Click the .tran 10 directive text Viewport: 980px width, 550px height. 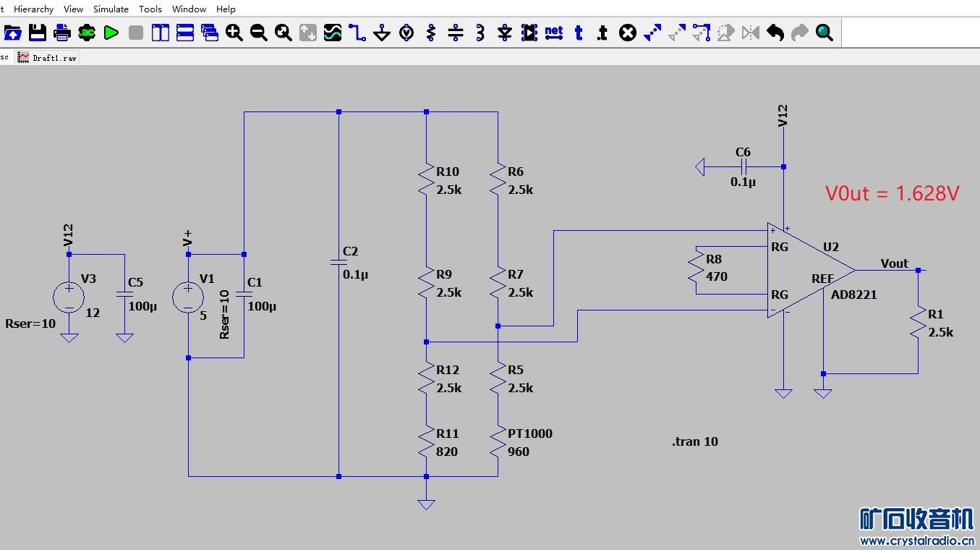(694, 441)
